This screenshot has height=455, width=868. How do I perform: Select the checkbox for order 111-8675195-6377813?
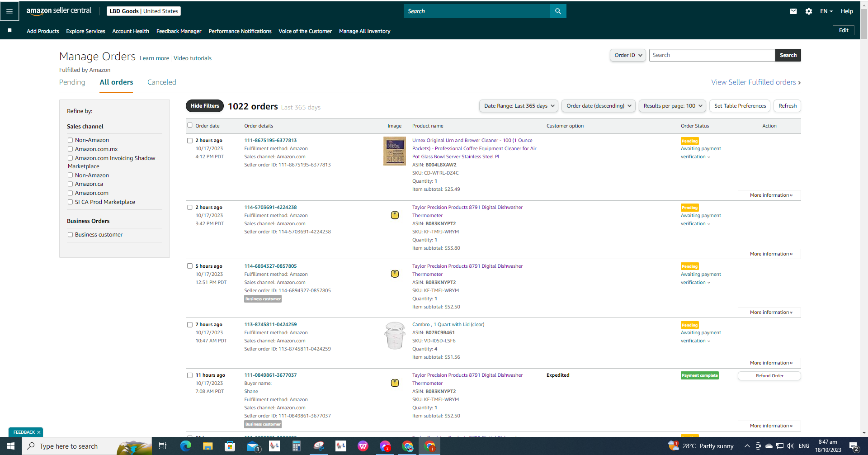190,141
